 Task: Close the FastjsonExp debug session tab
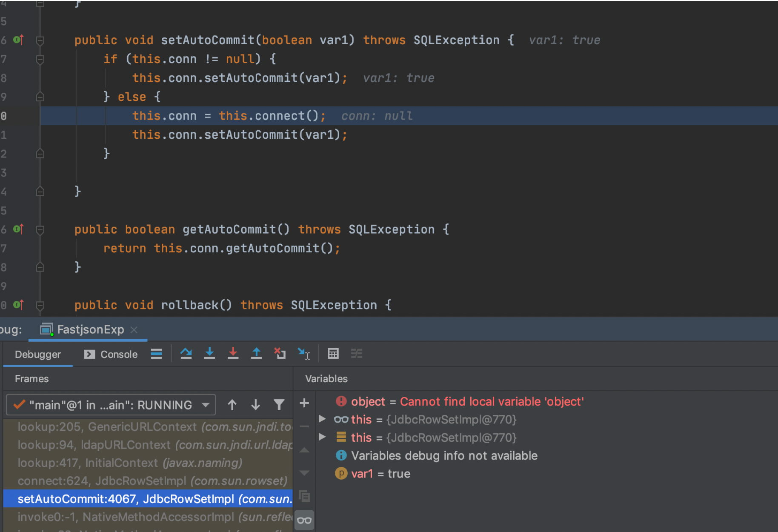134,330
